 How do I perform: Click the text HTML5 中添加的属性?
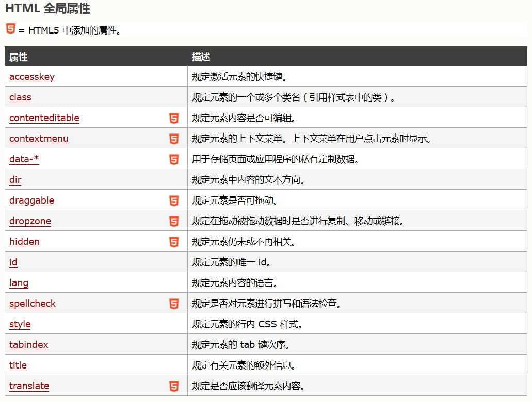(75, 30)
